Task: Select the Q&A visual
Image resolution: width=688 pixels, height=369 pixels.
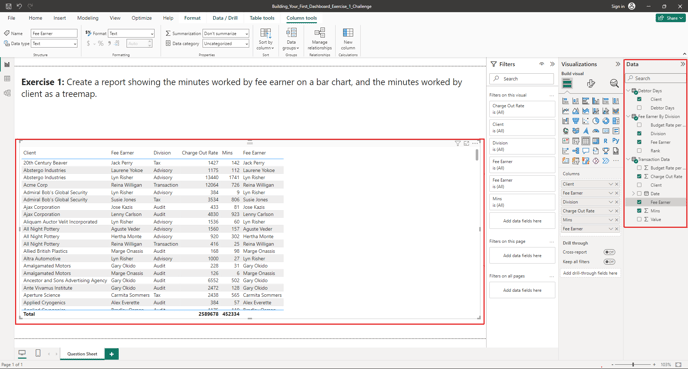Action: pyautogui.click(x=586, y=151)
